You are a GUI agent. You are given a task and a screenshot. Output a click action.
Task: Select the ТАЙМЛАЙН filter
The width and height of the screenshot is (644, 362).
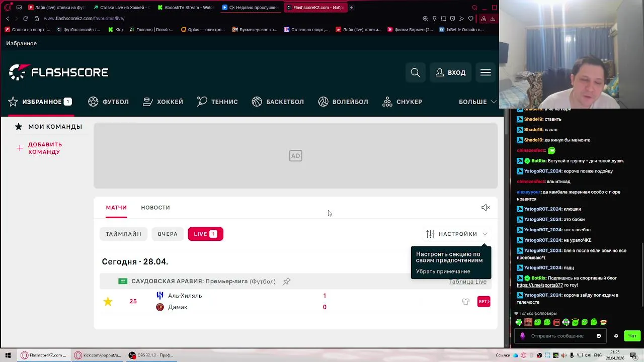[x=123, y=234]
